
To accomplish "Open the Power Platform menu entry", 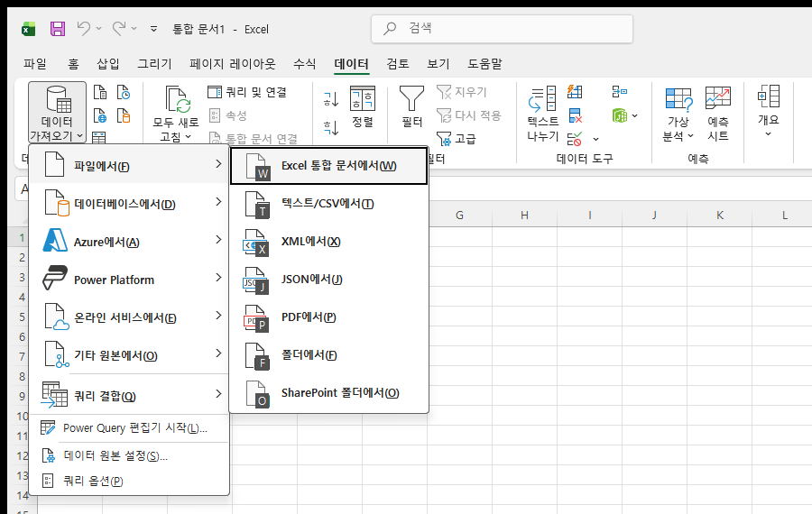I will coord(129,280).
